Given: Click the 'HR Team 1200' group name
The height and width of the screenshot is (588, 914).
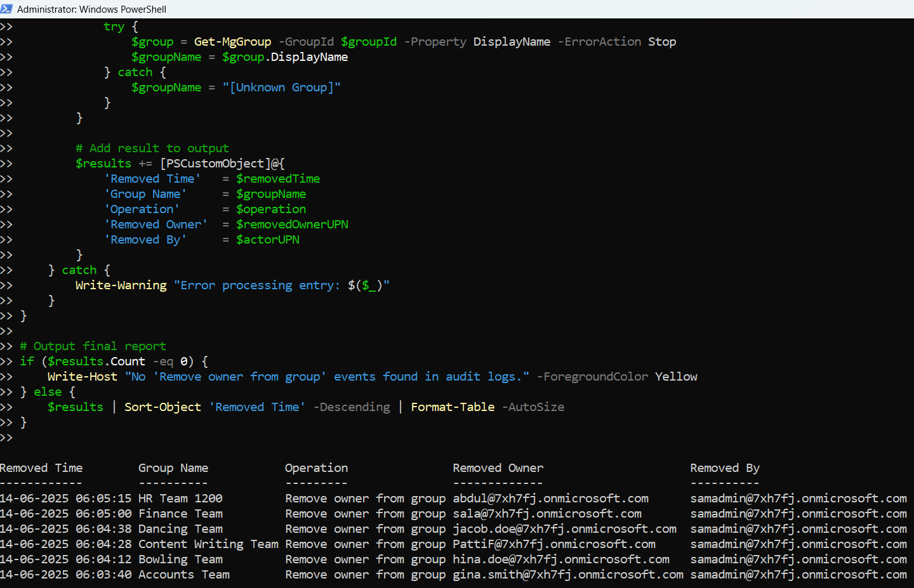Looking at the screenshot, I should (x=180, y=499).
